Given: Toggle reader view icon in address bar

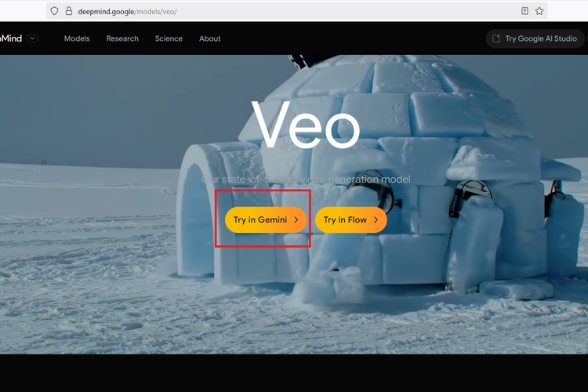Looking at the screenshot, I should [x=524, y=11].
